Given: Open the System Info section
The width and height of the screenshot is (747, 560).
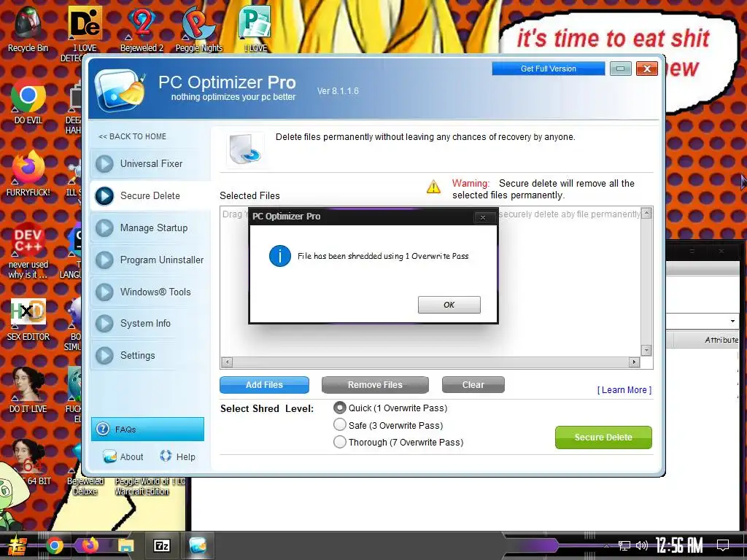Looking at the screenshot, I should [150, 323].
